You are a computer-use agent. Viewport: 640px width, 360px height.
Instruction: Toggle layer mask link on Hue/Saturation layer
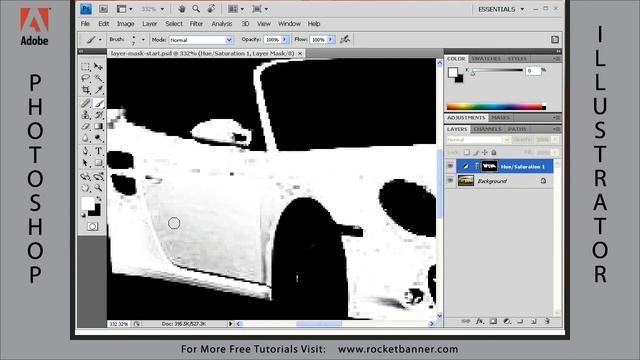point(477,167)
